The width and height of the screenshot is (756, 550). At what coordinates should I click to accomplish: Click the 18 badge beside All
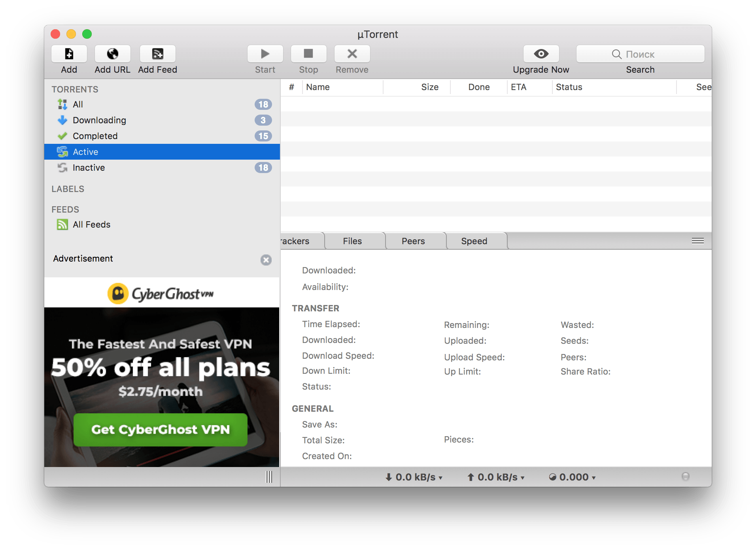[263, 104]
